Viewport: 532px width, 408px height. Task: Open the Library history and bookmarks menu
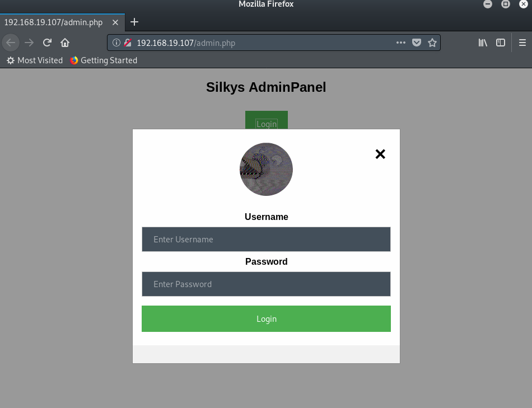click(483, 43)
